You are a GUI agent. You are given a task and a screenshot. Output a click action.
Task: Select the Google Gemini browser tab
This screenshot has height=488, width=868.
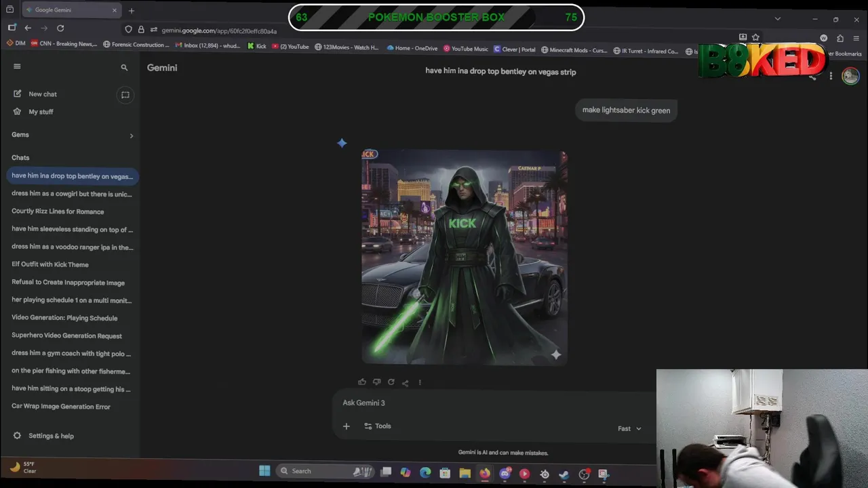[x=71, y=10]
